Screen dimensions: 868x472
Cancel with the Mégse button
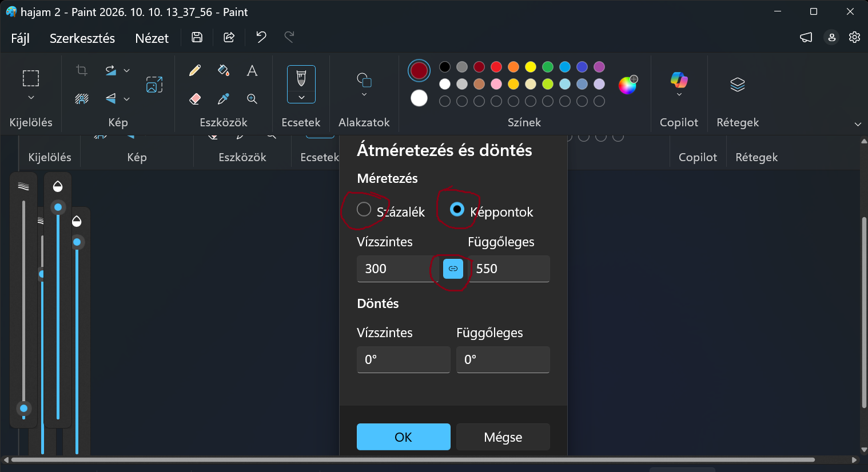pos(503,437)
